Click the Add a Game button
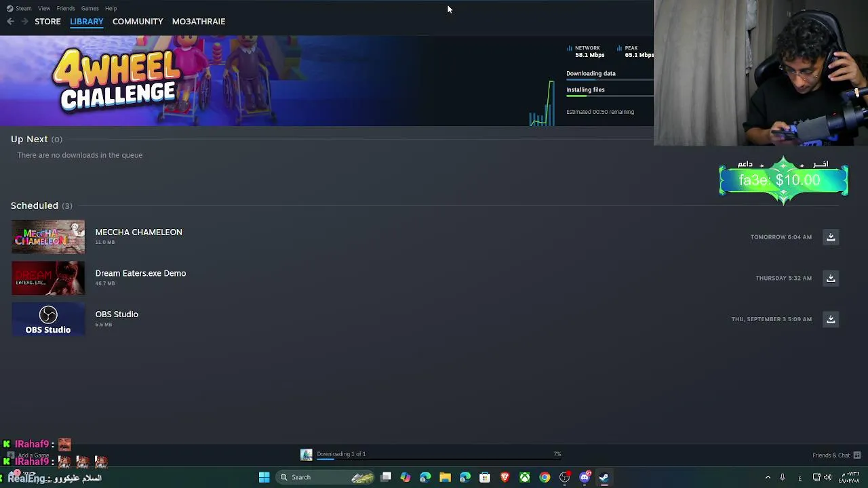This screenshot has height=488, width=868. tap(28, 455)
